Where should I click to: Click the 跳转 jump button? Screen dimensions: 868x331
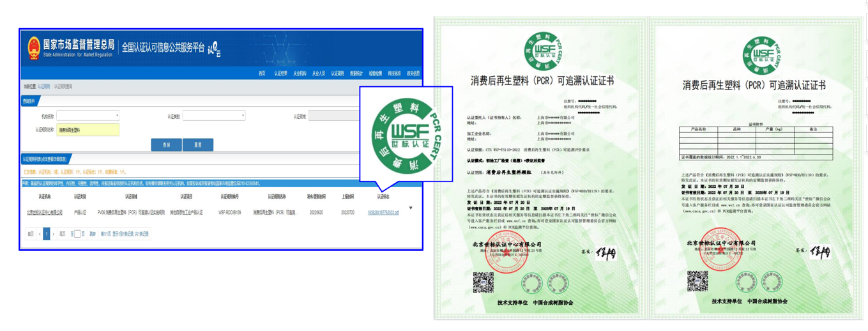click(x=93, y=234)
